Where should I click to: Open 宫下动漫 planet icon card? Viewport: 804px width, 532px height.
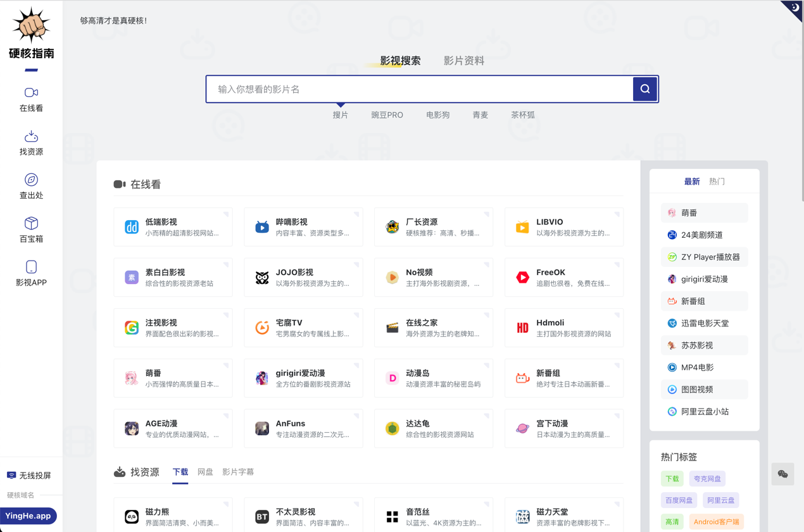564,428
